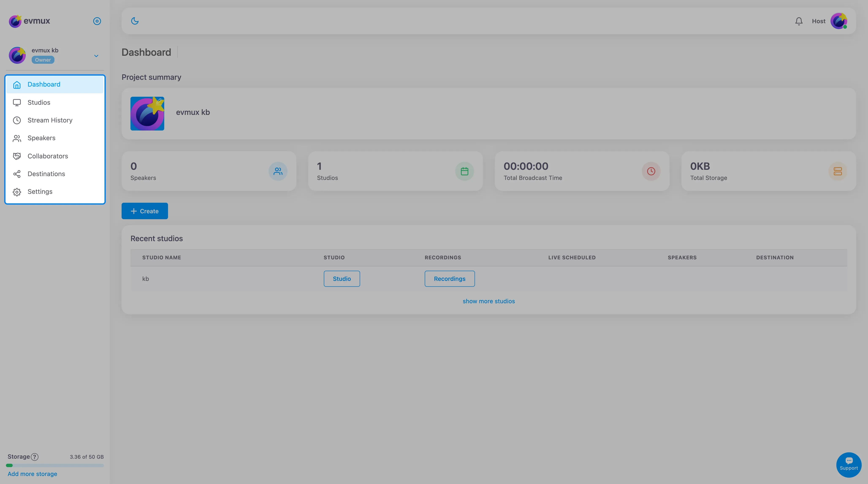
Task: Click the evmux kb project name text
Action: pos(193,112)
